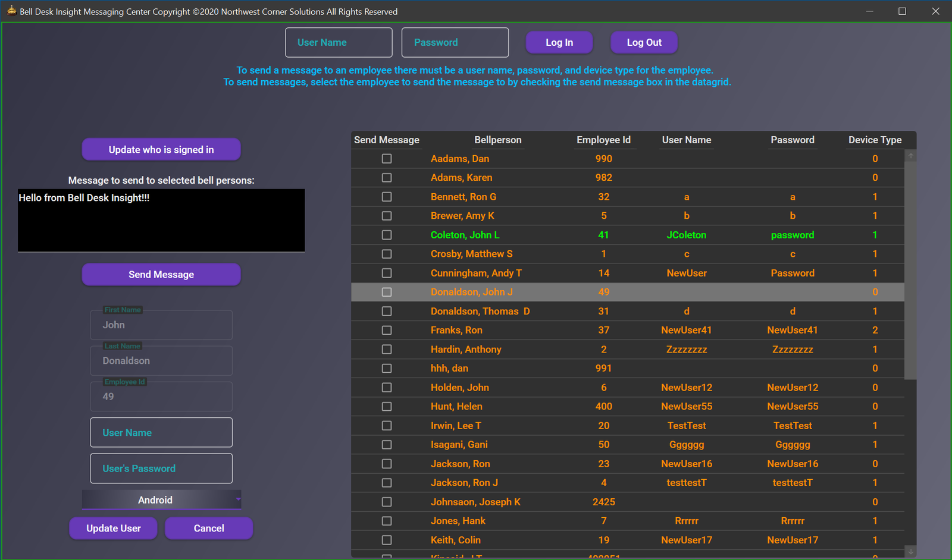This screenshot has width=952, height=560.
Task: Sort by the Bellperson column header
Action: click(497, 140)
